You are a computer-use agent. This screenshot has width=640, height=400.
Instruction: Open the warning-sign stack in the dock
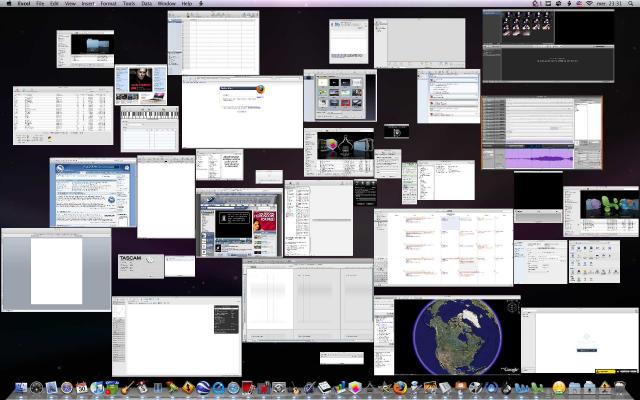[x=605, y=388]
